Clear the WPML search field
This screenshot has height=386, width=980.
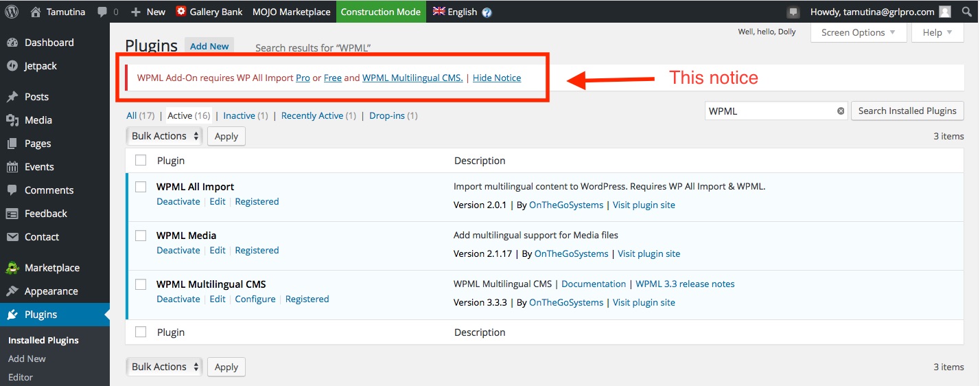841,111
